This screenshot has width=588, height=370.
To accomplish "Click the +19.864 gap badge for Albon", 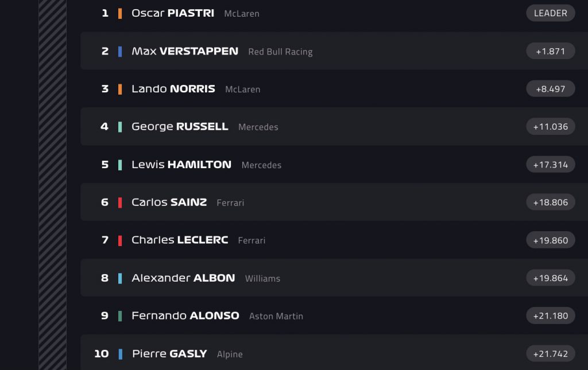I will click(x=550, y=278).
